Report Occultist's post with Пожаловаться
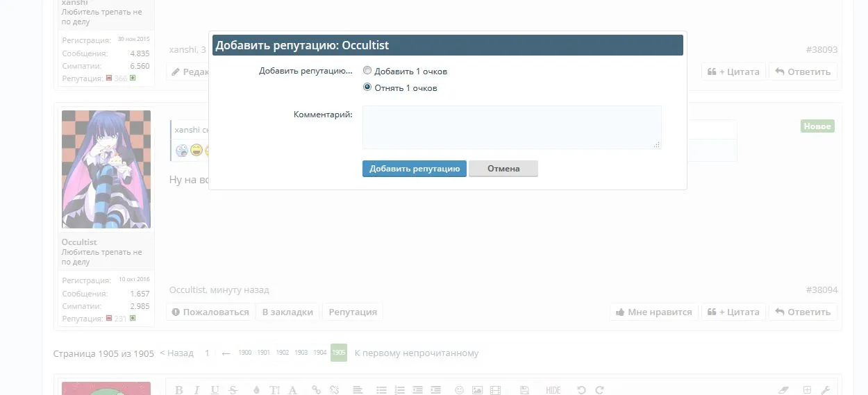This screenshot has height=395, width=868. pos(210,312)
